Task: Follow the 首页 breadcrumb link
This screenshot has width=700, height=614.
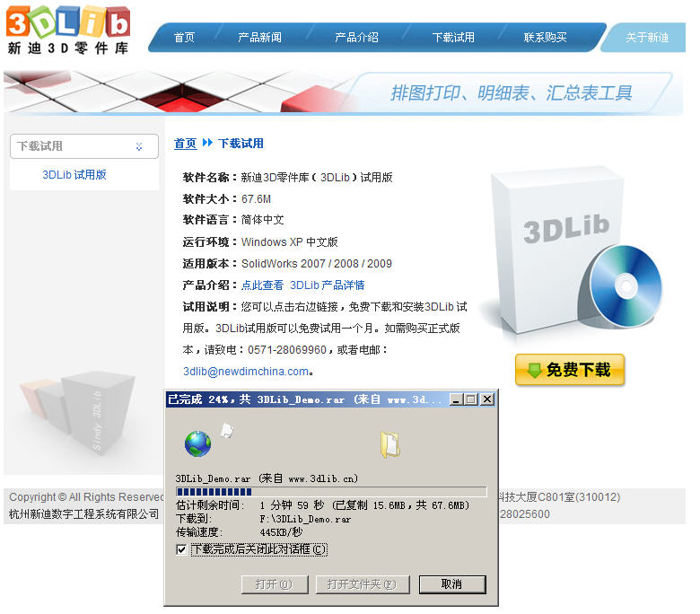Action: pyautogui.click(x=185, y=144)
